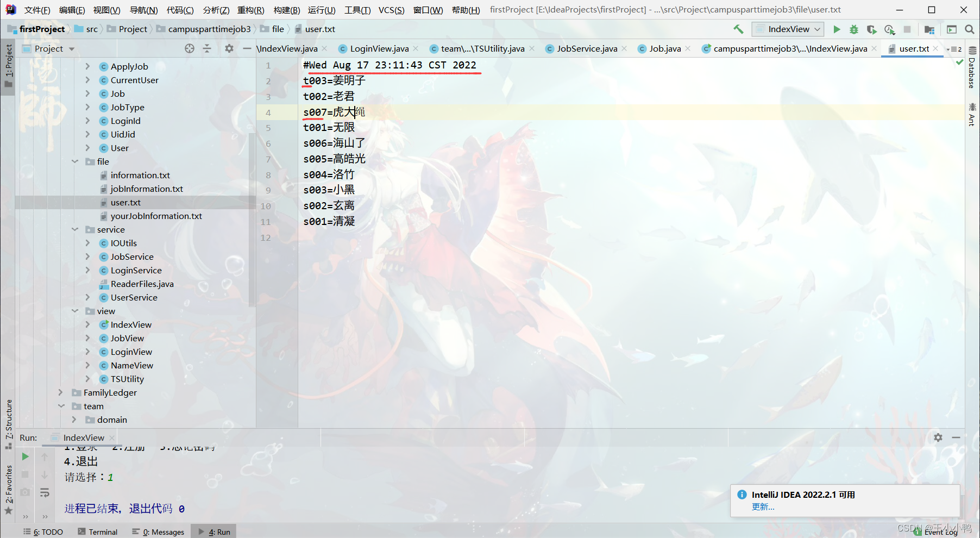Switch to the JobService.java tab

click(x=587, y=48)
